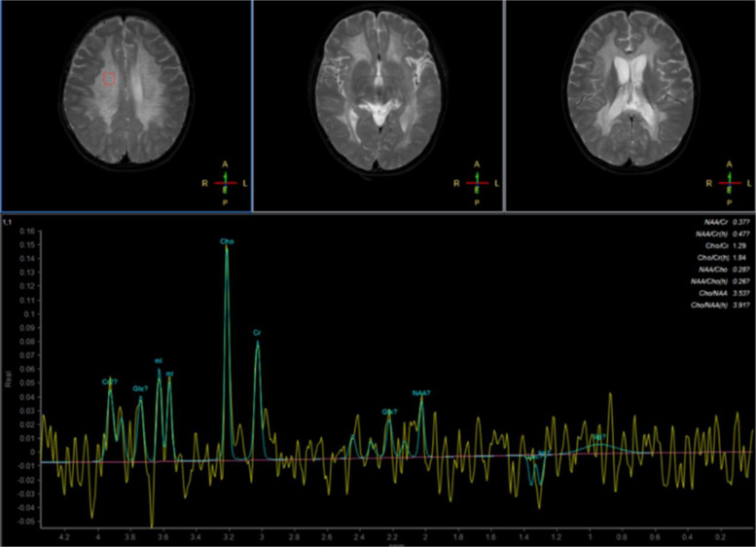Select the NAA/Cho ratio row
Image resolution: width=756 pixels, height=547 pixels.
tap(724, 270)
